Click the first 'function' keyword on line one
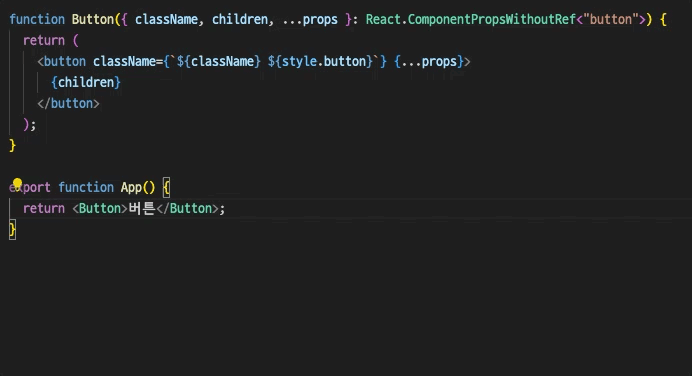The width and height of the screenshot is (692, 376). coord(37,19)
